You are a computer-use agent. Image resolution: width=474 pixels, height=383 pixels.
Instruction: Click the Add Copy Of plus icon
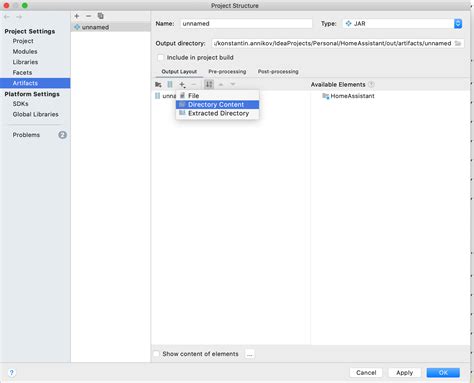[182, 85]
